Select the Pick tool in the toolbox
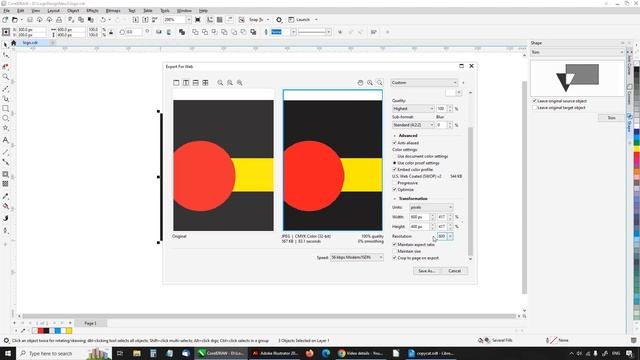The width and height of the screenshot is (640, 360). click(5, 44)
